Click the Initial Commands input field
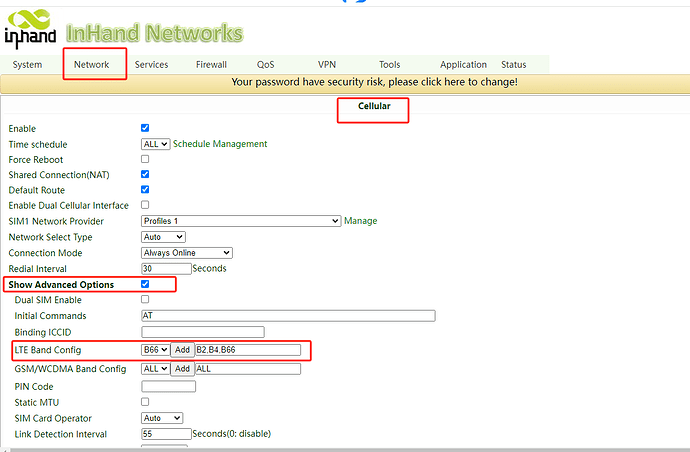The height and width of the screenshot is (452, 690). pyautogui.click(x=288, y=316)
